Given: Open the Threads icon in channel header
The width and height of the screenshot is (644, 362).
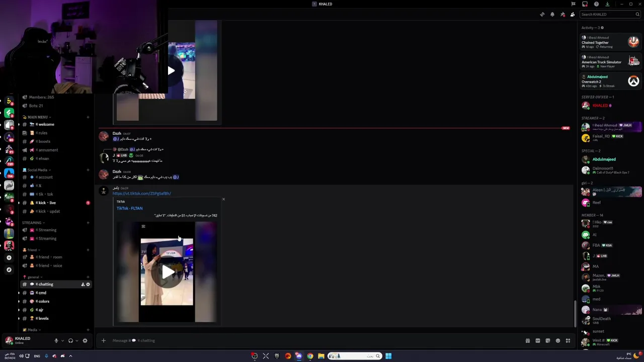Looking at the screenshot, I should point(542,15).
